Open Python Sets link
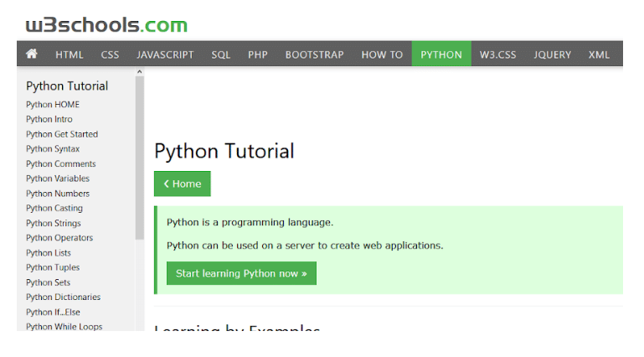The height and width of the screenshot is (357, 644). click(x=48, y=282)
